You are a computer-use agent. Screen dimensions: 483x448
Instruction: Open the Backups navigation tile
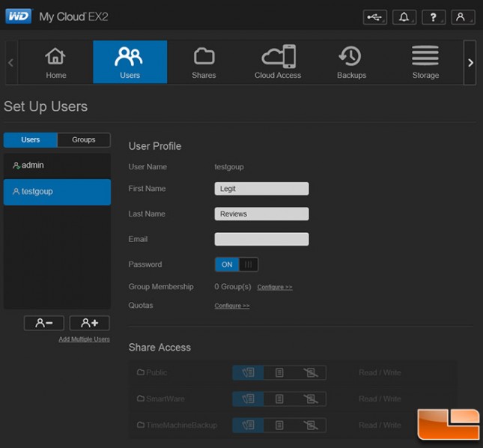click(x=352, y=62)
